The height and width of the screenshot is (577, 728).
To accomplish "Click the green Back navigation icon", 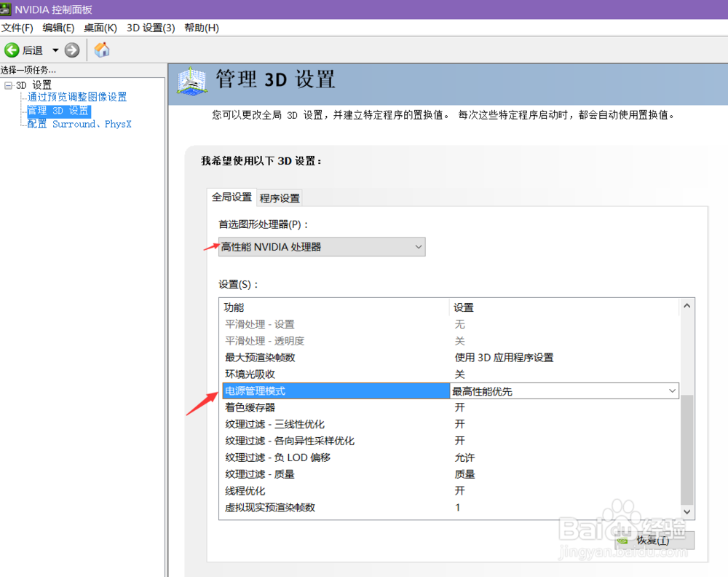I will (x=12, y=50).
